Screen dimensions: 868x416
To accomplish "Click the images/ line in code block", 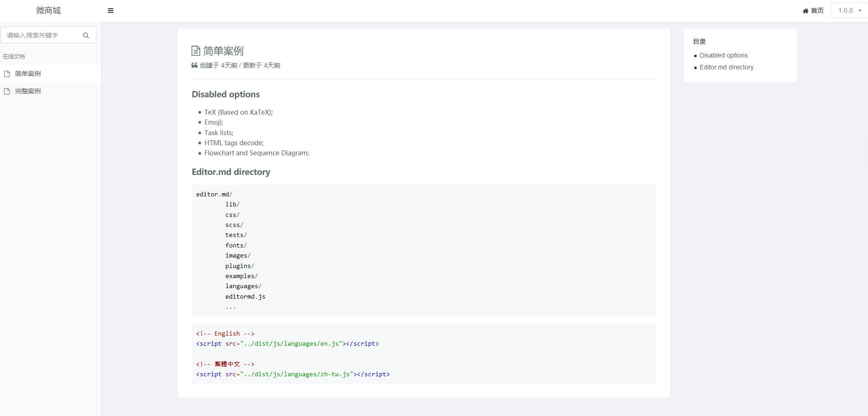I will pyautogui.click(x=238, y=256).
